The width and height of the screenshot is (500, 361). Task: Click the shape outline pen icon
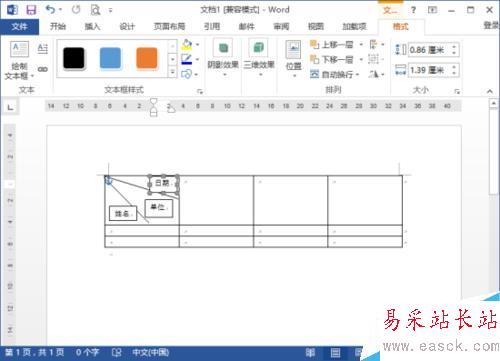click(187, 59)
